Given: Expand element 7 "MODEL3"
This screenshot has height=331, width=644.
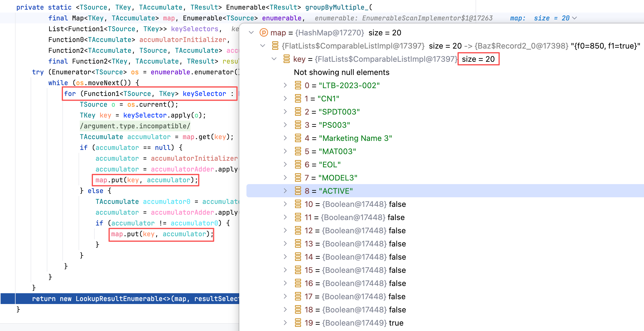Looking at the screenshot, I should pos(285,177).
